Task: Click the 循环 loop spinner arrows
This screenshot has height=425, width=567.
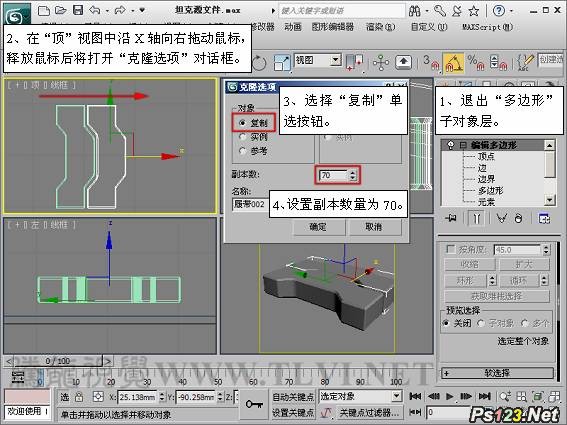Action: click(x=545, y=280)
